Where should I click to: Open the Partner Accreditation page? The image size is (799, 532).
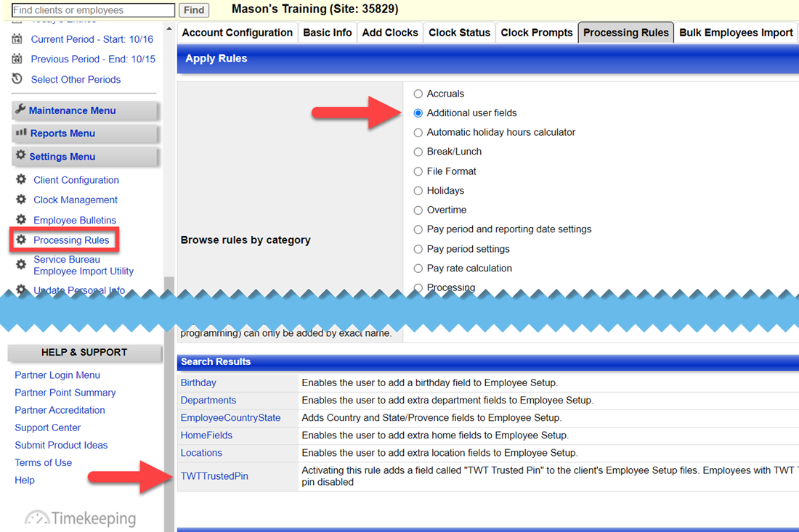pyautogui.click(x=59, y=410)
